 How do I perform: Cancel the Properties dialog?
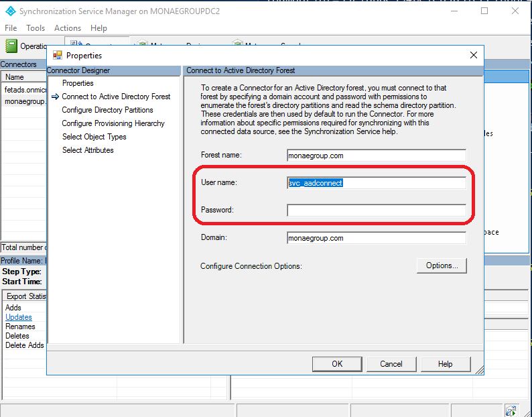tap(391, 364)
